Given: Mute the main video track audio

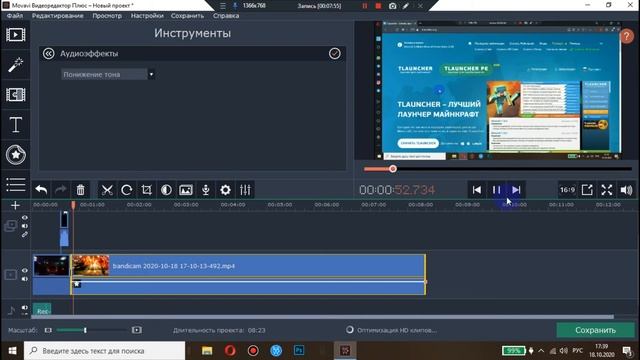Looking at the screenshot, I should (x=25, y=279).
